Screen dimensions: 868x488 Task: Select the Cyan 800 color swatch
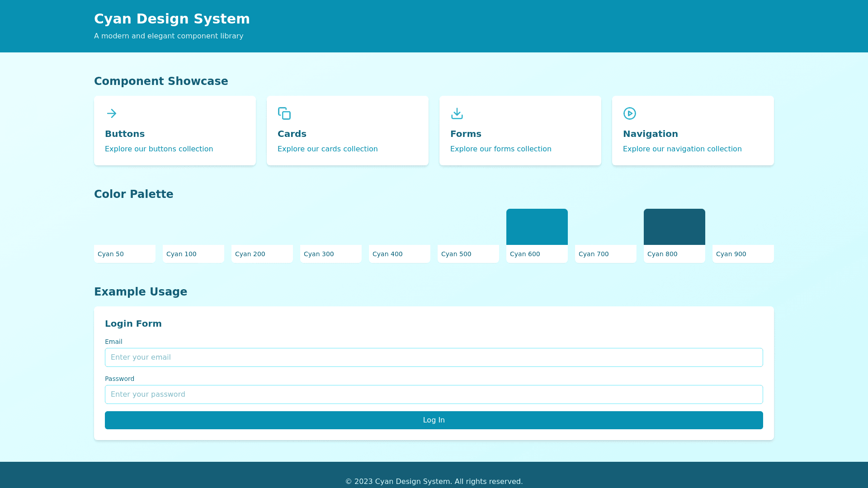point(674,227)
